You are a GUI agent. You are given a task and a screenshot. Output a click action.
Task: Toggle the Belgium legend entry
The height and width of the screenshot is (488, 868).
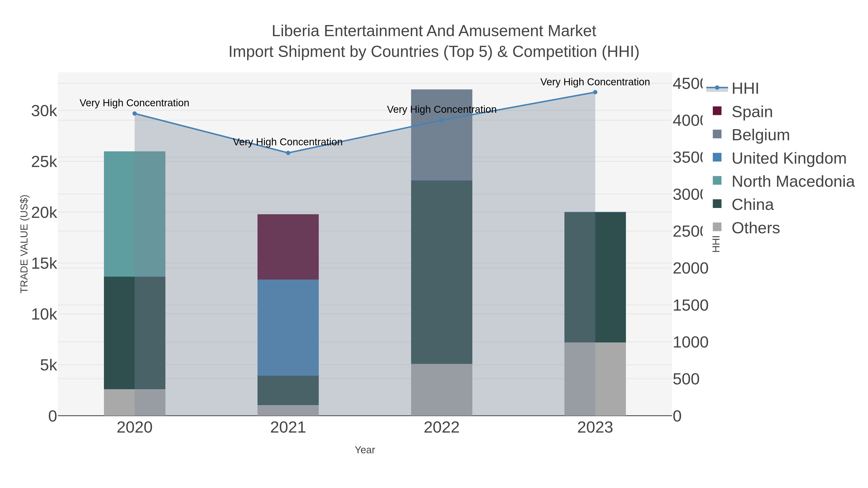point(751,135)
